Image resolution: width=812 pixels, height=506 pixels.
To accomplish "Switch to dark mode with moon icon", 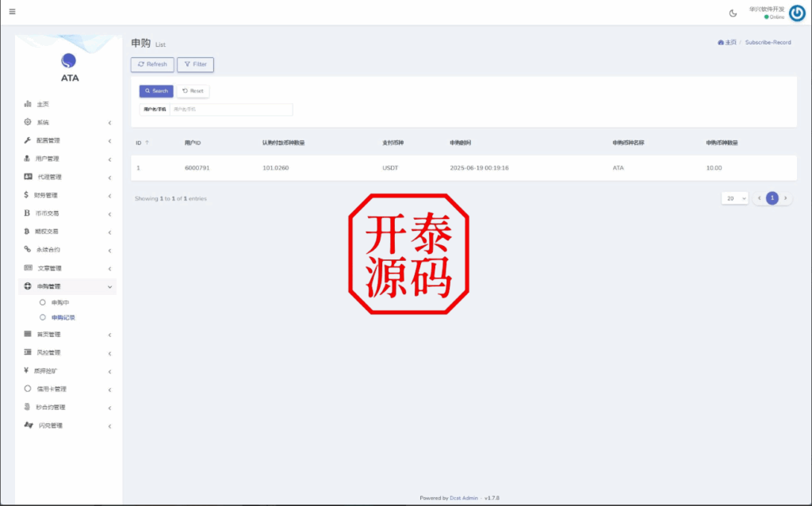I will click(x=733, y=13).
